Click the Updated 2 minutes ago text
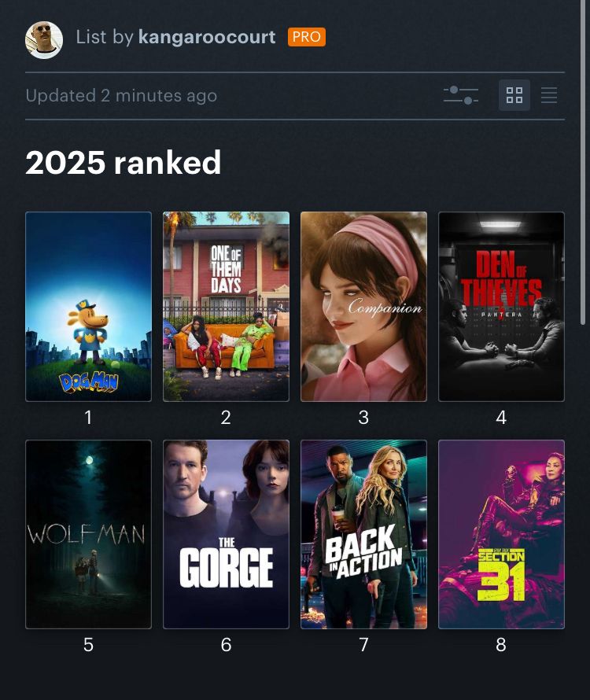Image resolution: width=590 pixels, height=700 pixels. [x=121, y=95]
